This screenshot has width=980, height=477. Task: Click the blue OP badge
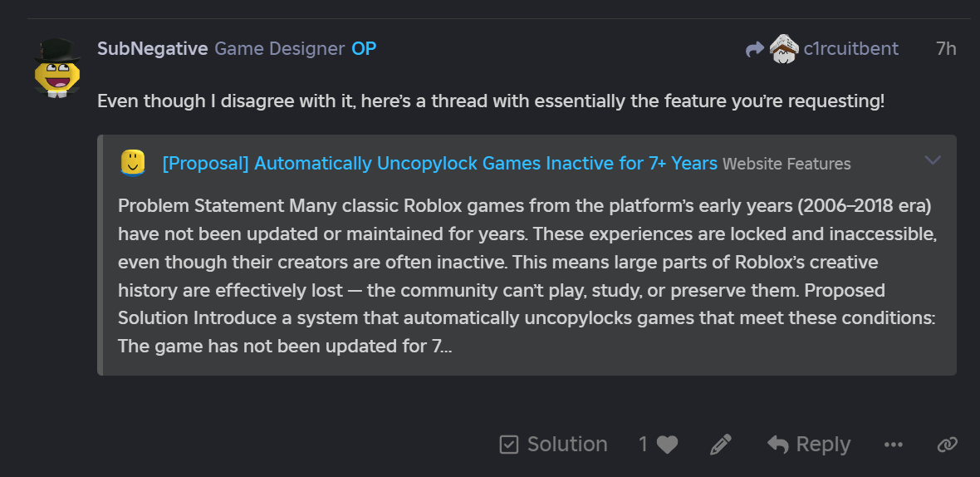(364, 49)
